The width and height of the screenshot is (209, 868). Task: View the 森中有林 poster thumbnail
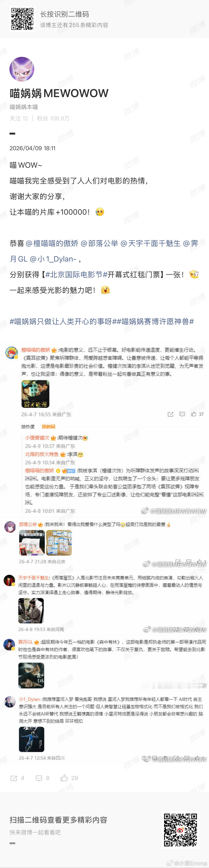31,675
